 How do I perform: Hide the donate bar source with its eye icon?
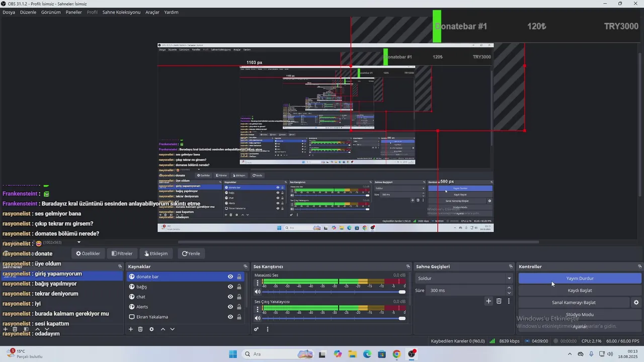(230, 277)
